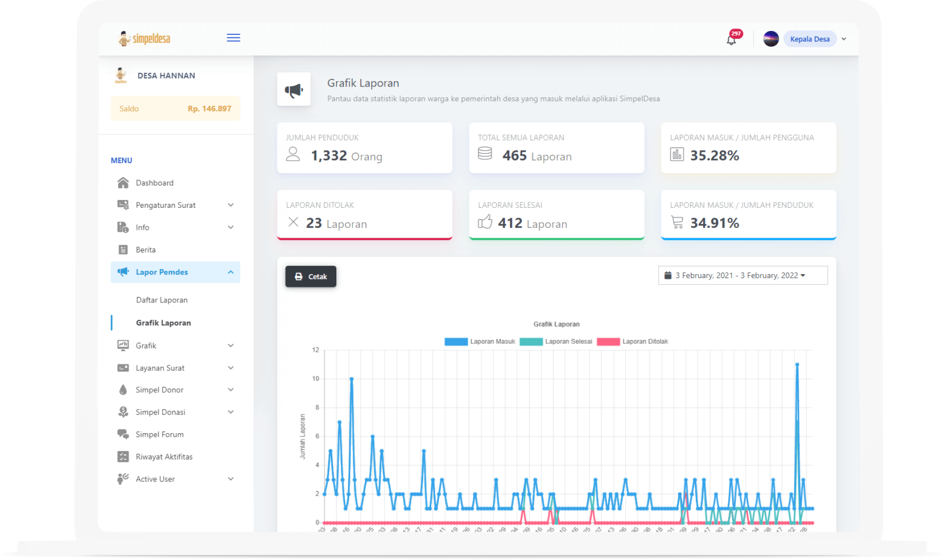
Task: Click the thumbs-up icon in Laporan Selesai
Action: tap(485, 222)
